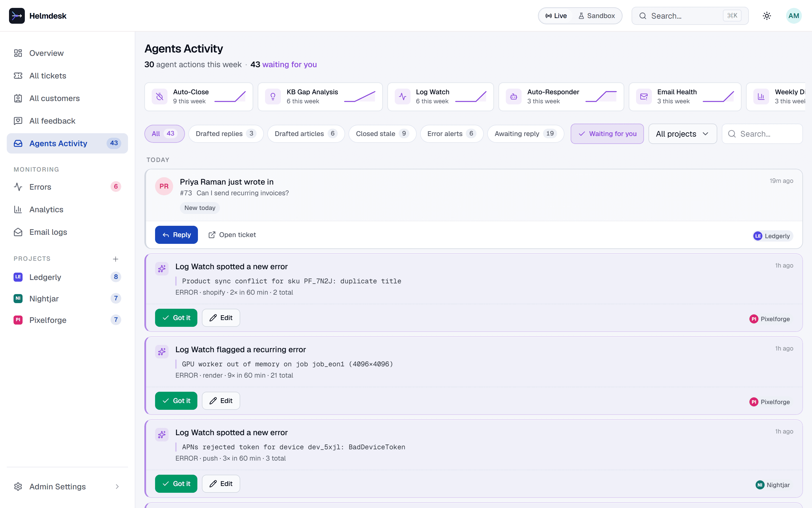Reply to Priya Raman's ticket

(x=176, y=235)
